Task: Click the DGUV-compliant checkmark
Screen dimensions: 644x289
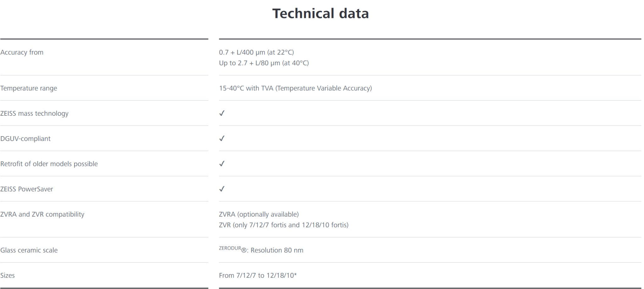Action: click(x=222, y=138)
